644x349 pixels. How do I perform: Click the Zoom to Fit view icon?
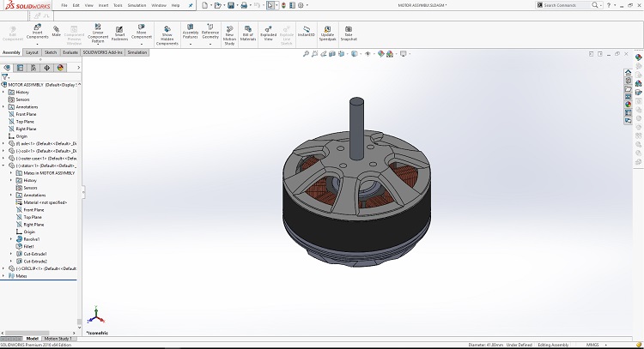point(306,54)
